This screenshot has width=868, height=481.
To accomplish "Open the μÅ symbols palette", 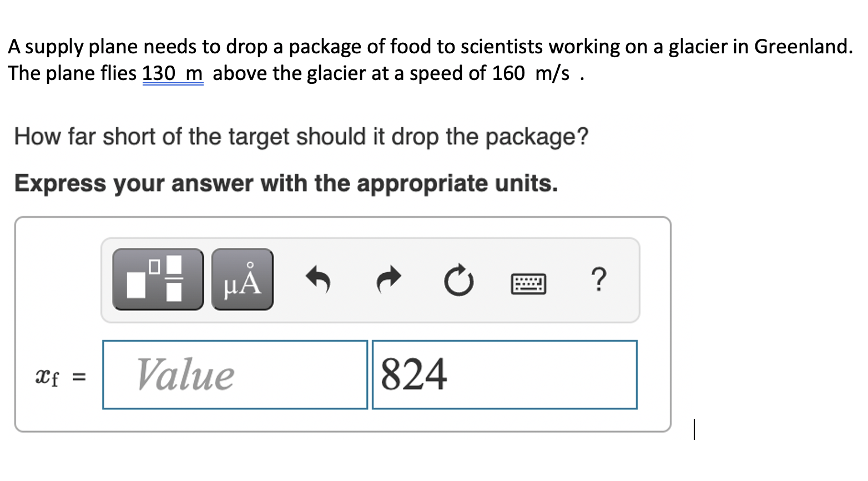I will [242, 279].
